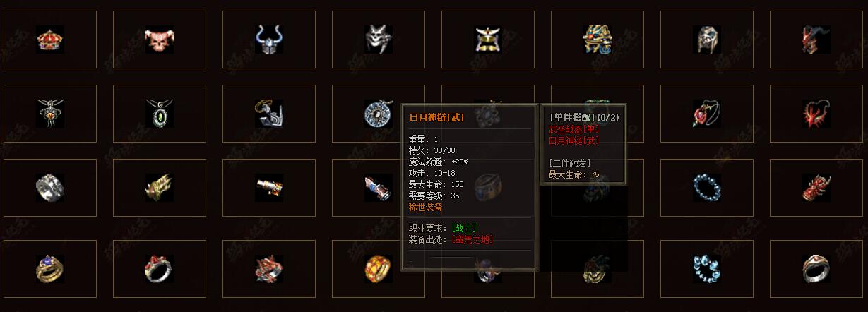Click the 战士 class requirement link
This screenshot has height=312, width=868.
click(x=463, y=228)
